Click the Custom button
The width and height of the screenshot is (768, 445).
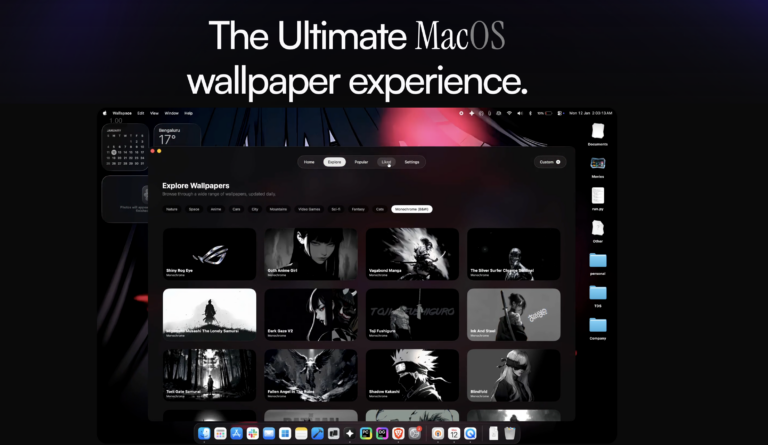(x=550, y=162)
